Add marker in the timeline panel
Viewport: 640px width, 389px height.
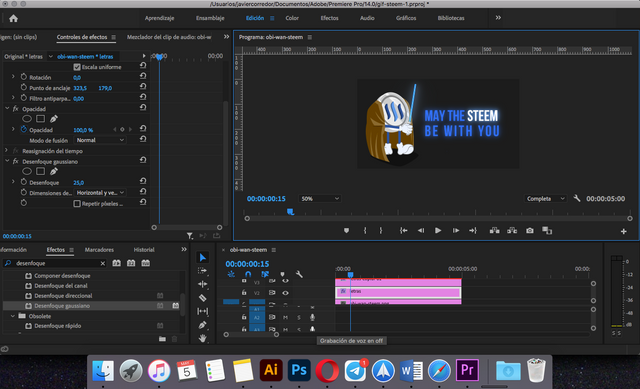coord(282,274)
